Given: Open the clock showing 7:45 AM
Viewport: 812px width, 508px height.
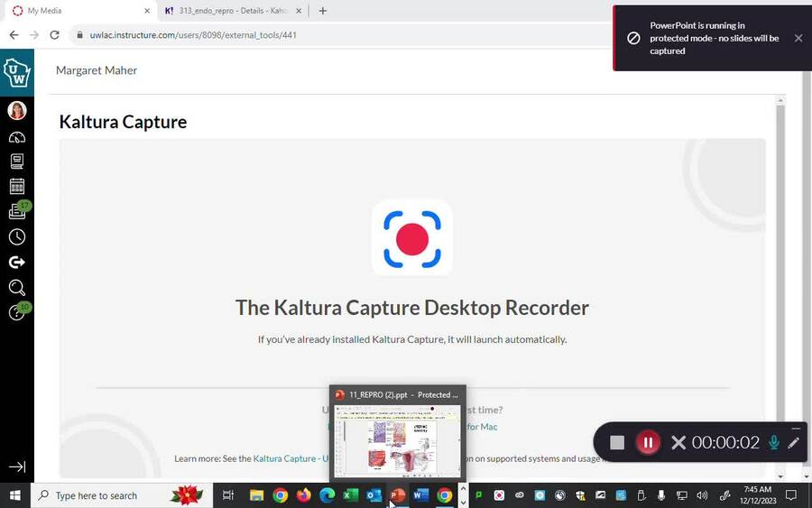Looking at the screenshot, I should click(758, 495).
